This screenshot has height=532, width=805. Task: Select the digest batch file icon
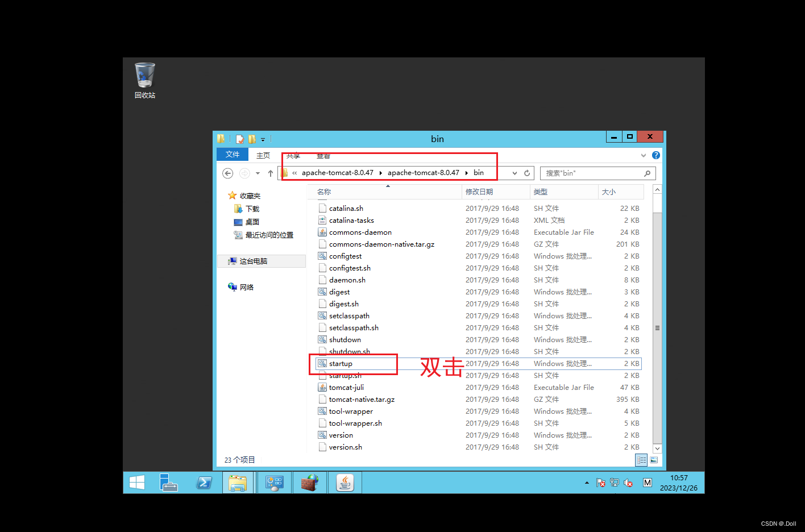click(x=322, y=292)
